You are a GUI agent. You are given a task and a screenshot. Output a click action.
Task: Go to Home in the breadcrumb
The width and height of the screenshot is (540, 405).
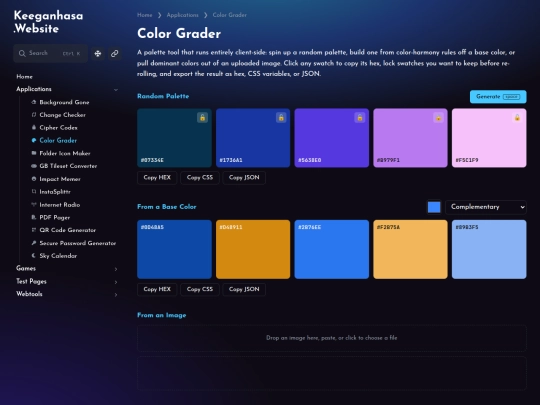pyautogui.click(x=145, y=15)
